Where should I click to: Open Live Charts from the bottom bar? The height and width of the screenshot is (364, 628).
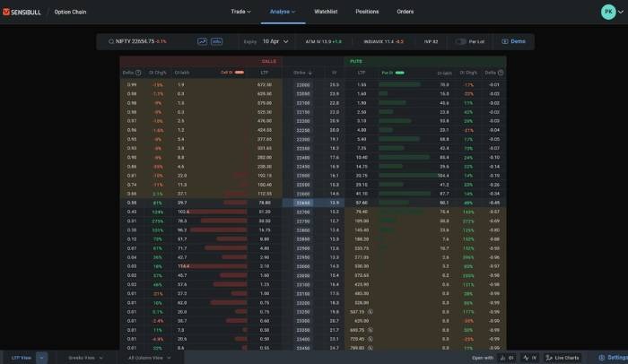[x=563, y=357]
